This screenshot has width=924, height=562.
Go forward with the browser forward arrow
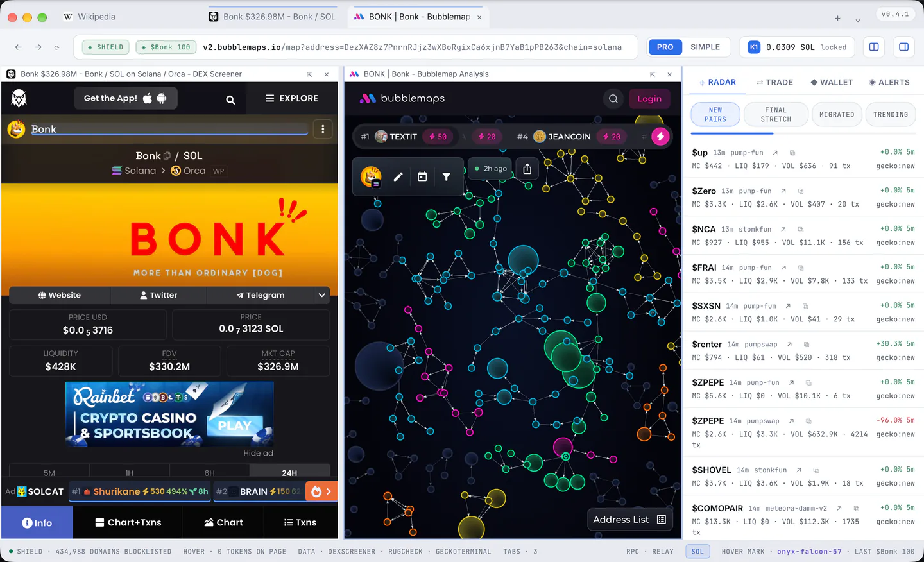pos(38,47)
